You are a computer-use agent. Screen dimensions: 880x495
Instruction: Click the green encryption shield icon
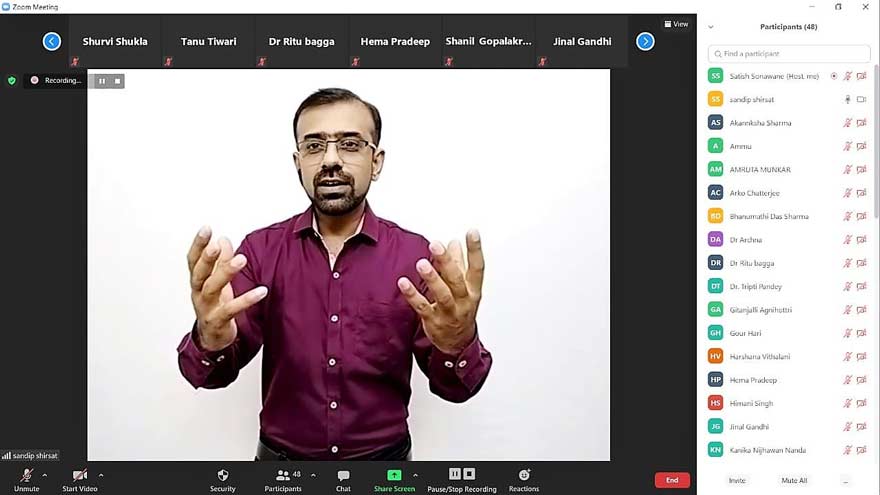pyautogui.click(x=12, y=81)
